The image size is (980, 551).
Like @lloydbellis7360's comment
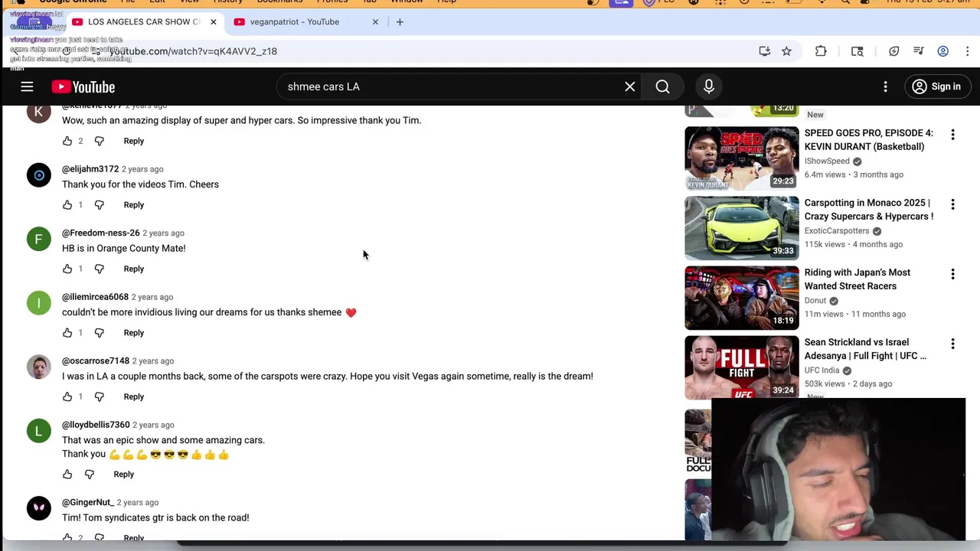[67, 474]
